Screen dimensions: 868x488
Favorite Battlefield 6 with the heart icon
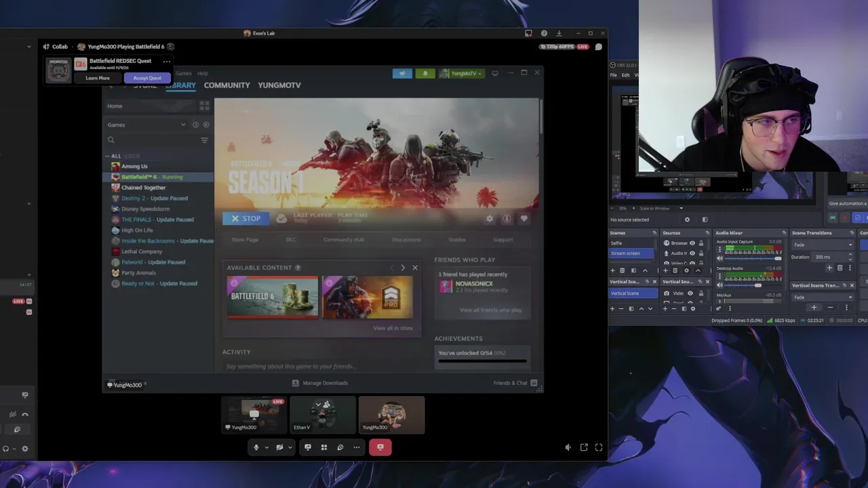click(524, 219)
